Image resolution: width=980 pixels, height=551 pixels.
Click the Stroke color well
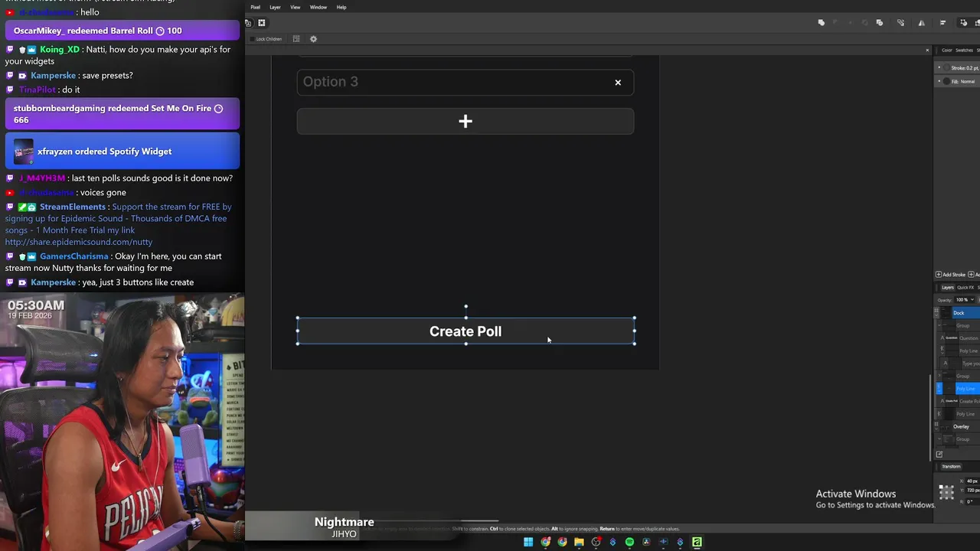pos(946,68)
